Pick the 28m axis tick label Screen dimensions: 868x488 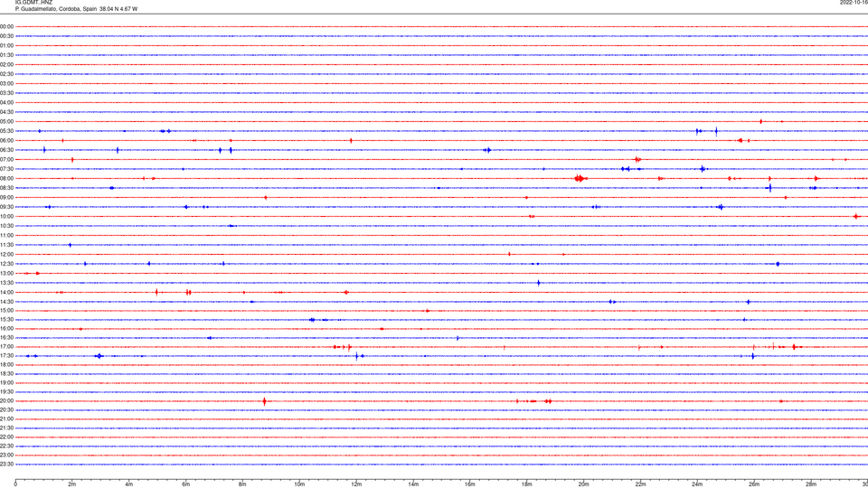pos(811,484)
